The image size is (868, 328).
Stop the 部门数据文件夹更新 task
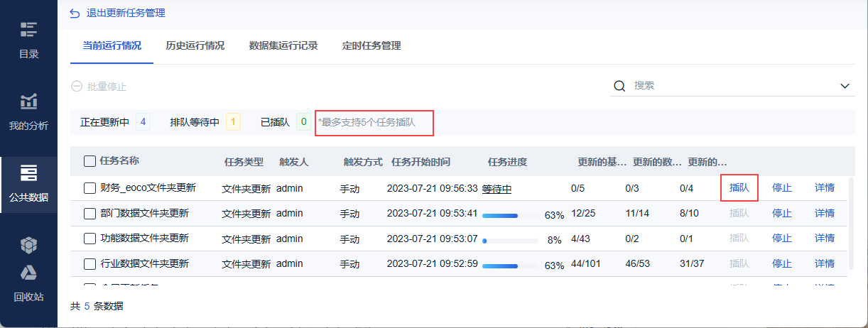pos(782,213)
